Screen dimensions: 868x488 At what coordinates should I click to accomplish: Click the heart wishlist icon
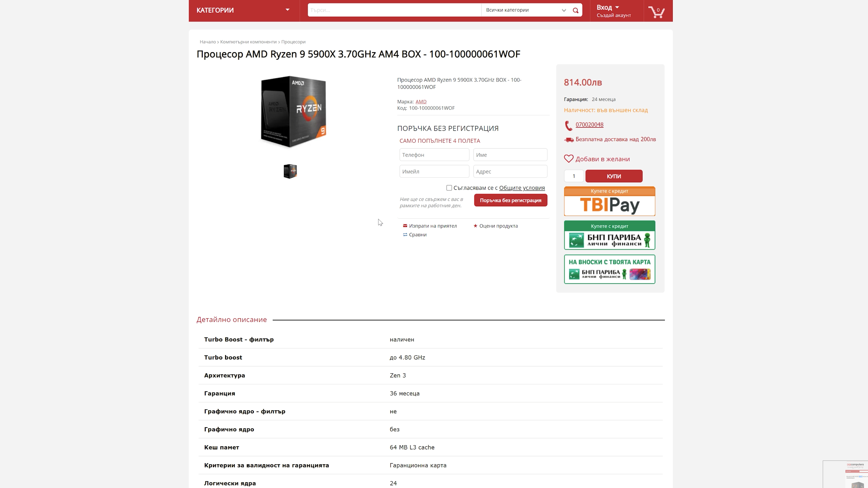(x=568, y=159)
